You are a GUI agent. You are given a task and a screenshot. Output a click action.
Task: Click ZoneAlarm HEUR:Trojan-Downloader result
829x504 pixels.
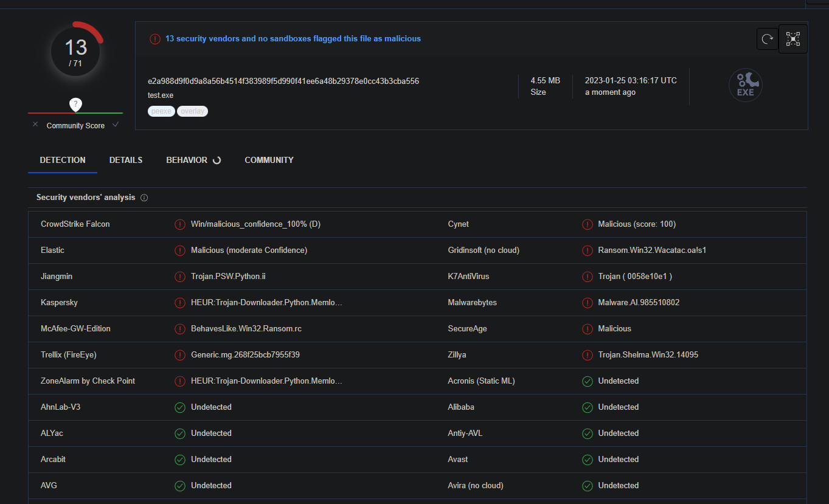pyautogui.click(x=267, y=381)
